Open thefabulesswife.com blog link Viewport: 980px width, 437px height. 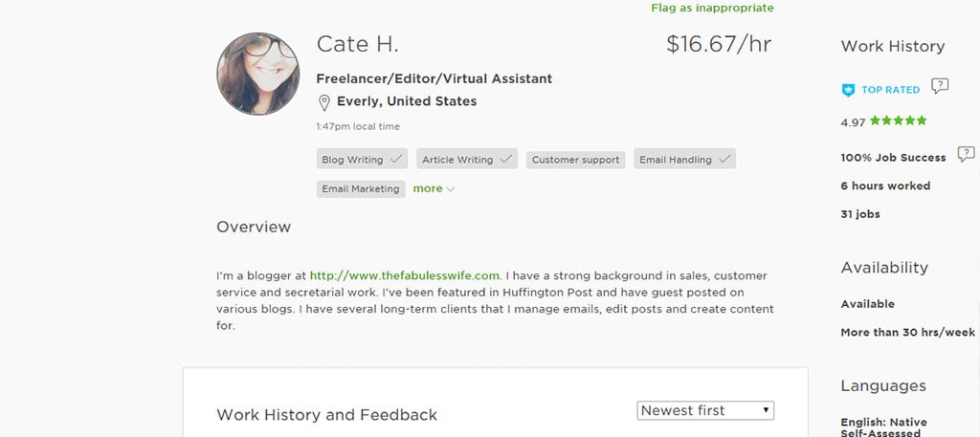pos(405,276)
